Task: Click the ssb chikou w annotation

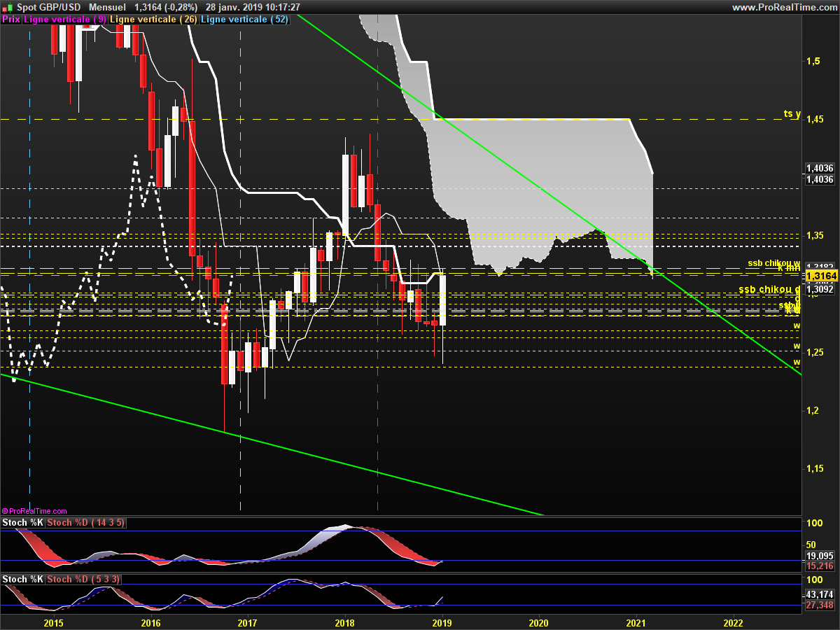Action: (773, 263)
